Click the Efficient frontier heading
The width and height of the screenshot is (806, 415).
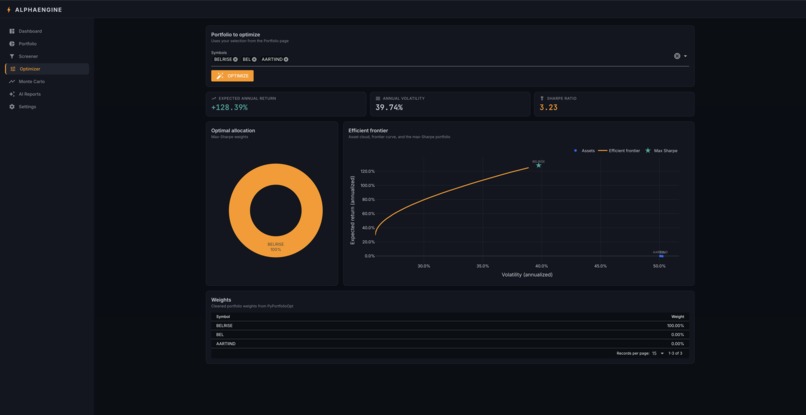[368, 131]
